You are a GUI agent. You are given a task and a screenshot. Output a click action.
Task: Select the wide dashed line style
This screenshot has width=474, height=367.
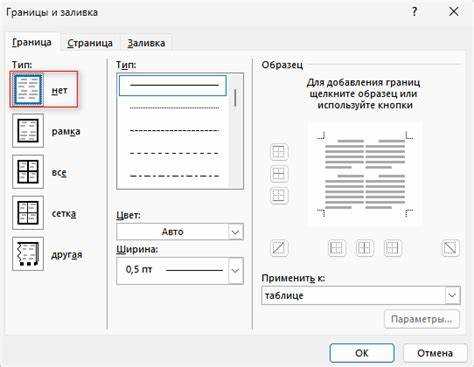pos(173,153)
